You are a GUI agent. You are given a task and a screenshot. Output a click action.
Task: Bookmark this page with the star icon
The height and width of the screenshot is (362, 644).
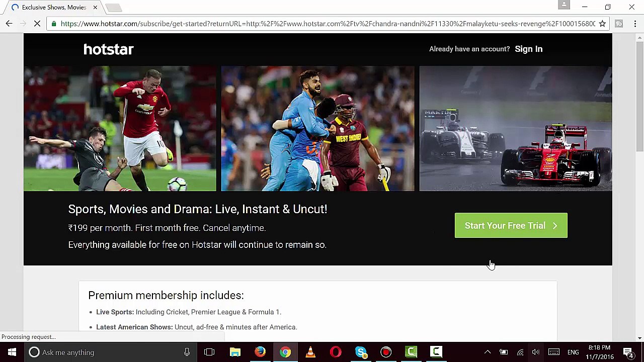[x=602, y=24]
